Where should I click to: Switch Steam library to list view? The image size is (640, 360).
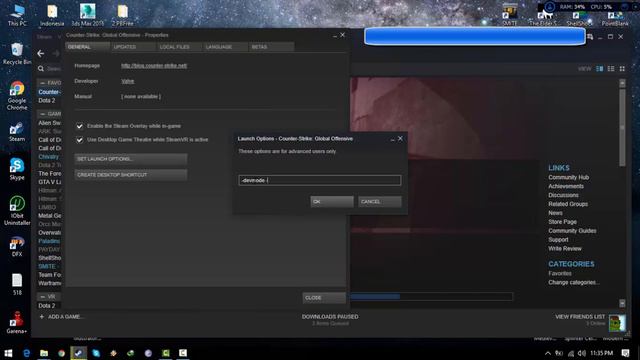(x=611, y=69)
